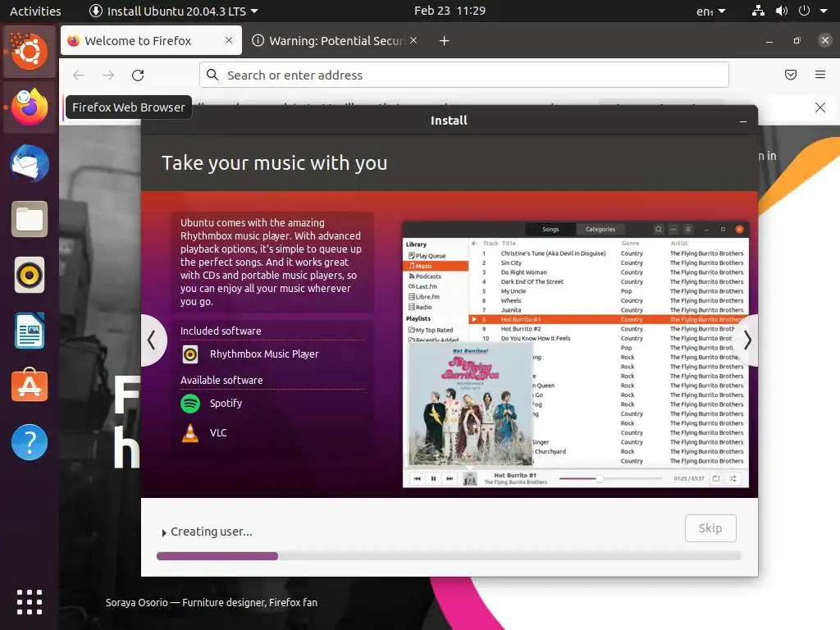Click the Skip button

click(710, 528)
